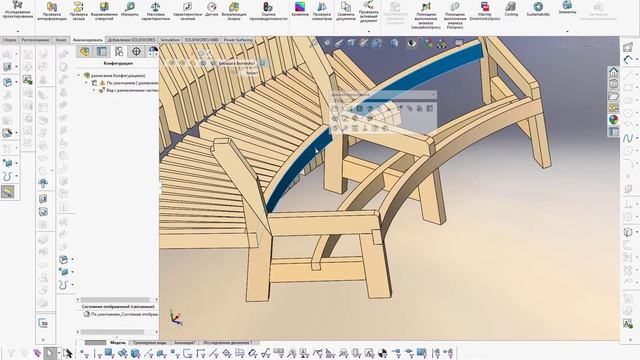Image resolution: width=640 pixels, height=360 pixels.
Task: Click Проверить активный документ
Action: coord(369,11)
